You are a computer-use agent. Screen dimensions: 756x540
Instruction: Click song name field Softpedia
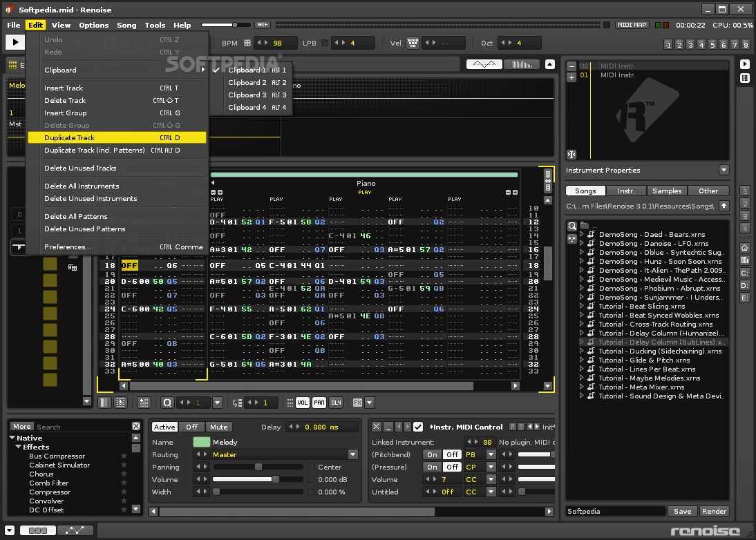pyautogui.click(x=615, y=512)
